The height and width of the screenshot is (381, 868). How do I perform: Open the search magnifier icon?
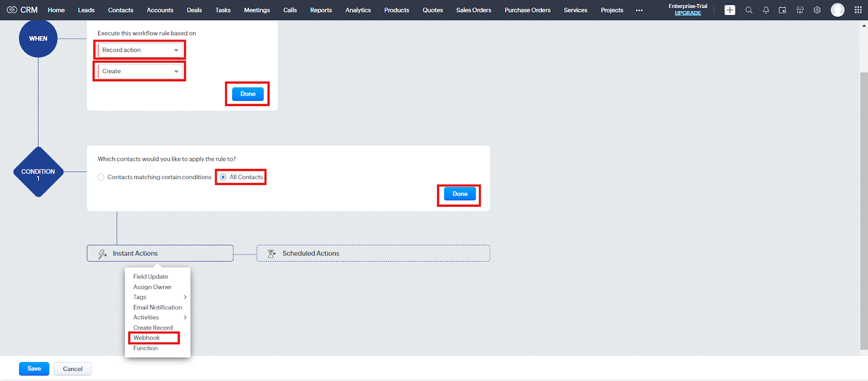click(749, 10)
